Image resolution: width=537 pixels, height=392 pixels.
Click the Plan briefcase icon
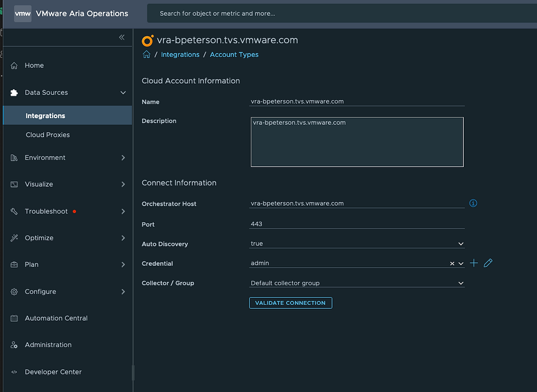click(14, 265)
